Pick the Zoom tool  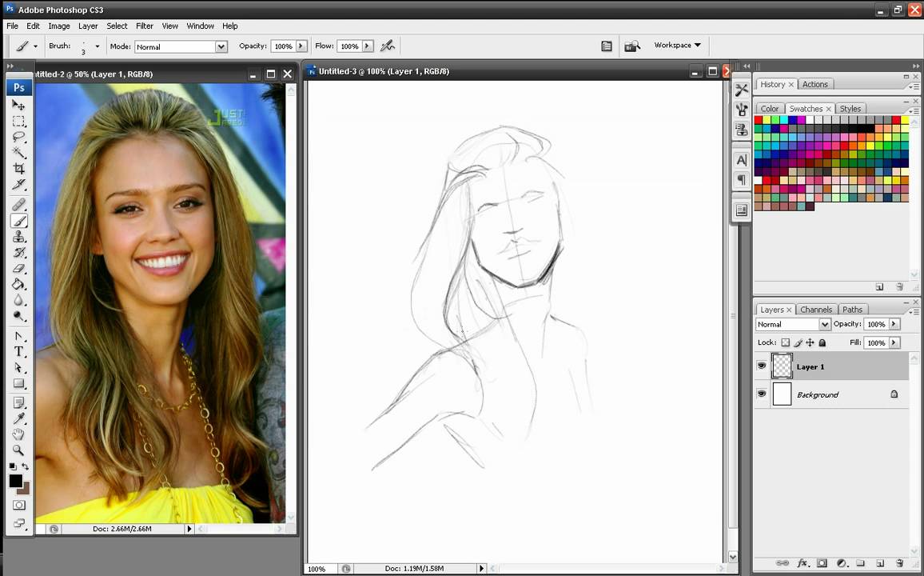pos(19,450)
